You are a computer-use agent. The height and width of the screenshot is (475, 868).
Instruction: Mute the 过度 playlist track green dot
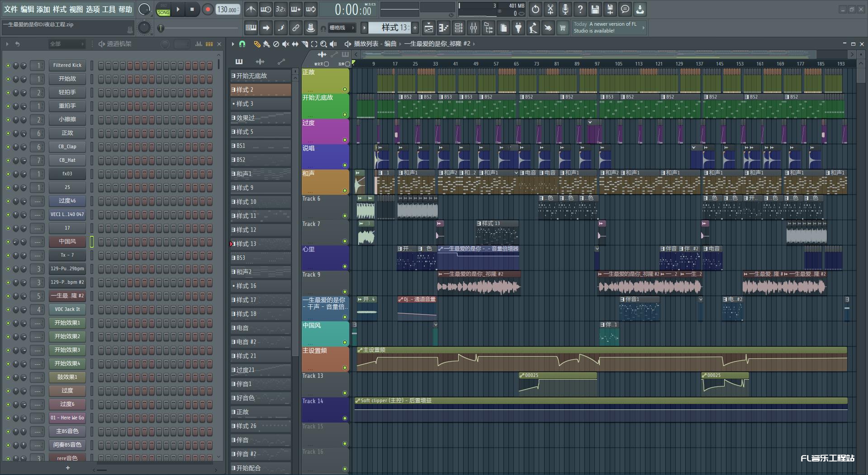click(345, 140)
